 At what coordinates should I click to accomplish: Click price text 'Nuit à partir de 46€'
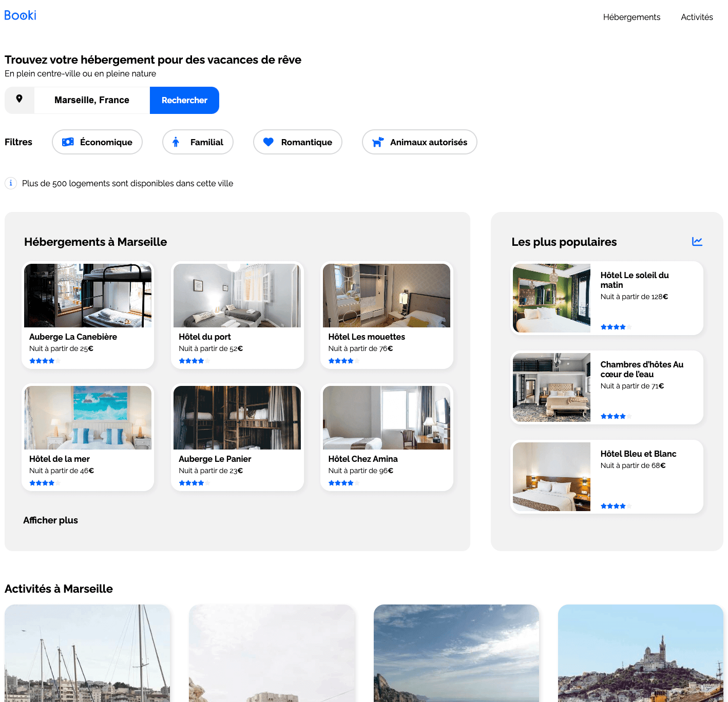tap(62, 471)
